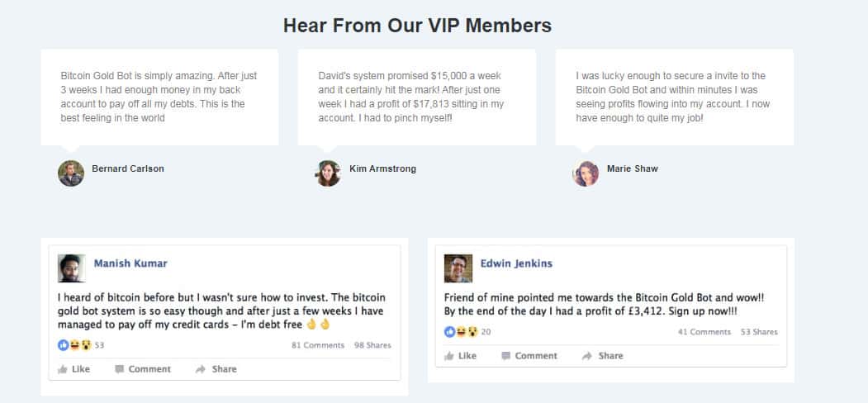This screenshot has height=403, width=868.
Task: Click the "Hear From Our VIP Members" heading
Action: [x=417, y=25]
